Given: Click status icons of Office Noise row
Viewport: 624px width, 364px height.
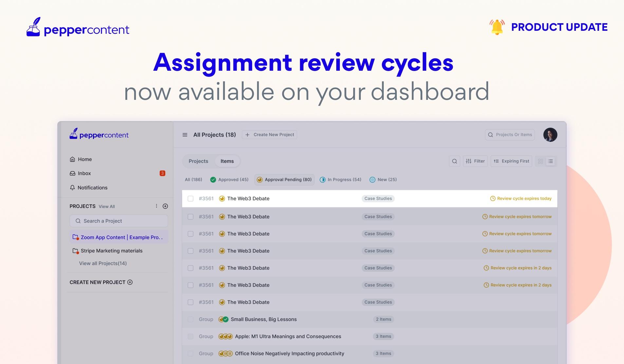Looking at the screenshot, I should (226, 354).
